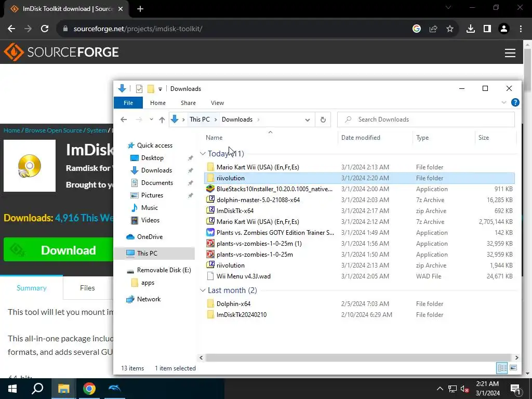Open Videos in navigation pane

(x=150, y=220)
